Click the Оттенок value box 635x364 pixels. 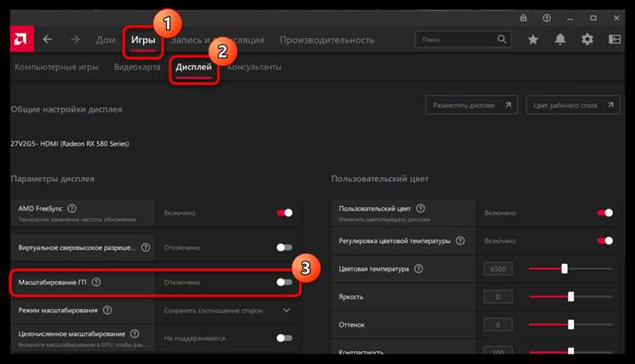pyautogui.click(x=498, y=325)
